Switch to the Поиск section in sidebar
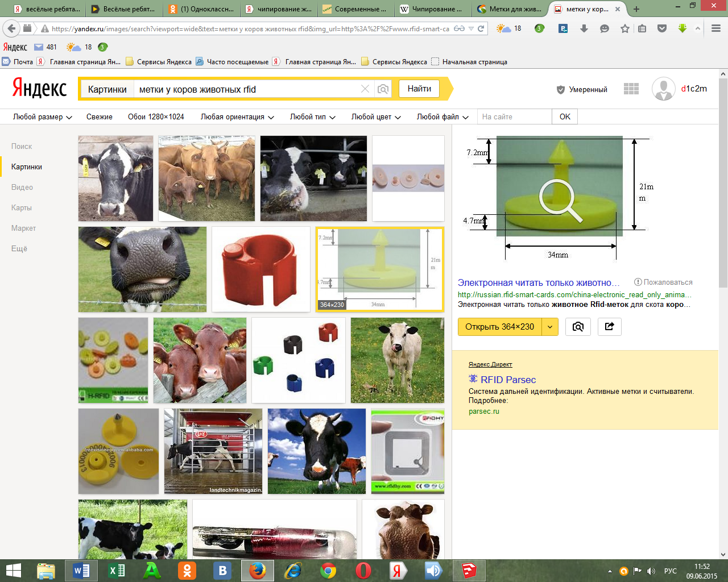This screenshot has width=728, height=582. click(x=22, y=146)
